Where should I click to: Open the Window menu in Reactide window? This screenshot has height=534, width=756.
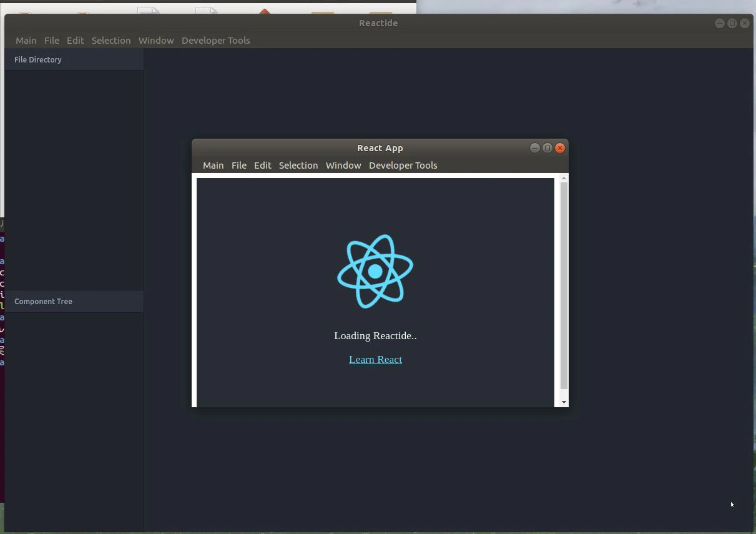click(156, 41)
